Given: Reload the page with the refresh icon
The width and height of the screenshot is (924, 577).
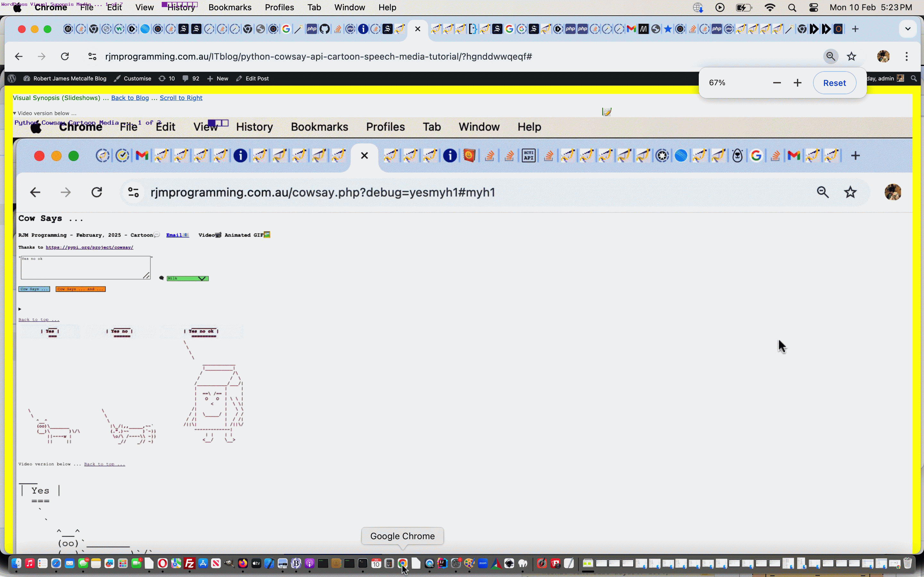Looking at the screenshot, I should point(65,56).
